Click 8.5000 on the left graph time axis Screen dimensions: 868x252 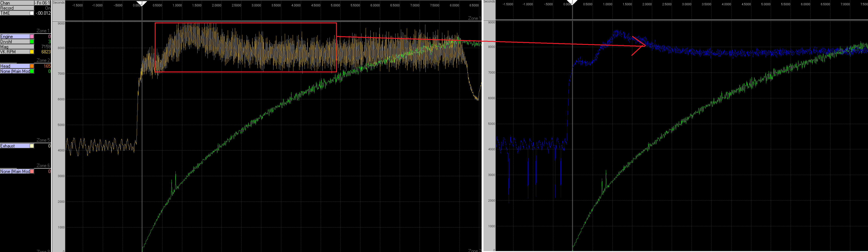click(474, 5)
